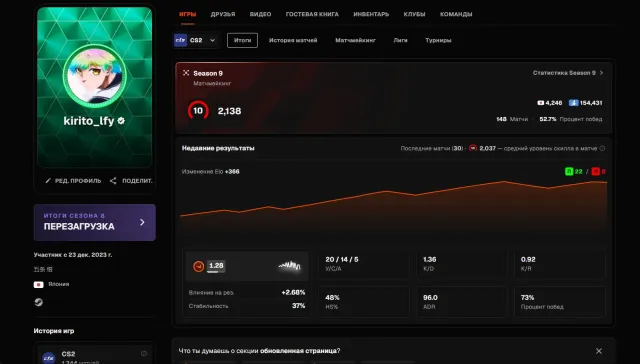The height and width of the screenshot is (364, 640).
Task: Click the orange rating icon beside 1.28
Action: click(198, 266)
